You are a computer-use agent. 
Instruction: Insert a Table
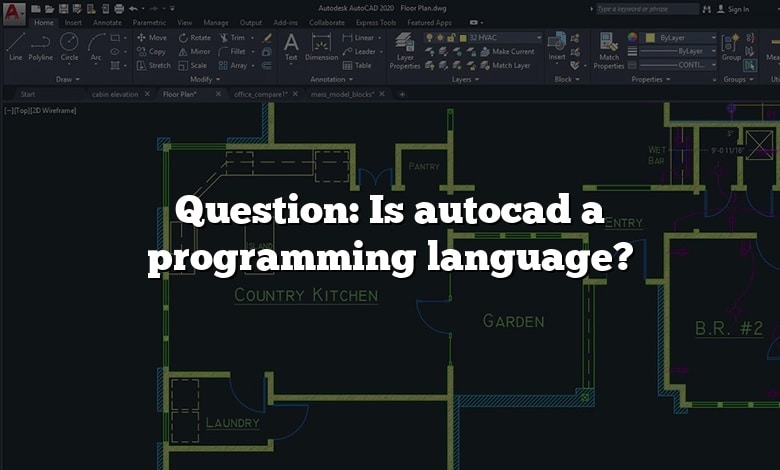coord(357,65)
